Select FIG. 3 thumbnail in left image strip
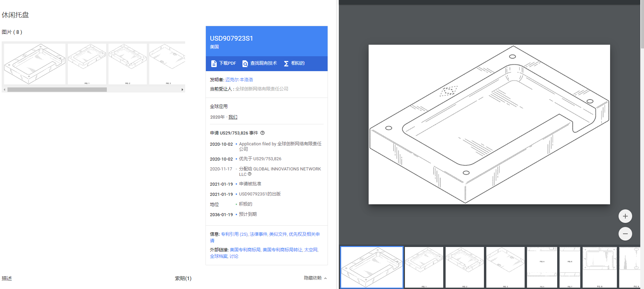644x289 pixels. click(x=167, y=64)
